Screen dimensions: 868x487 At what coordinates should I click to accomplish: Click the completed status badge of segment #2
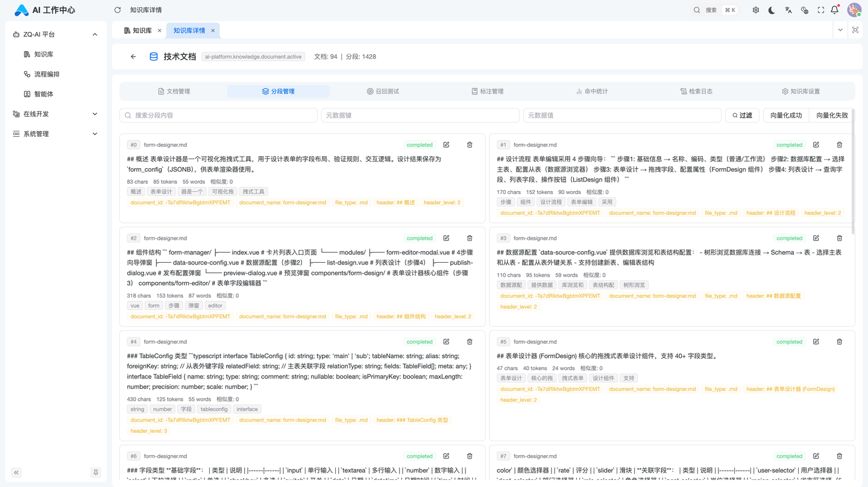tap(420, 238)
